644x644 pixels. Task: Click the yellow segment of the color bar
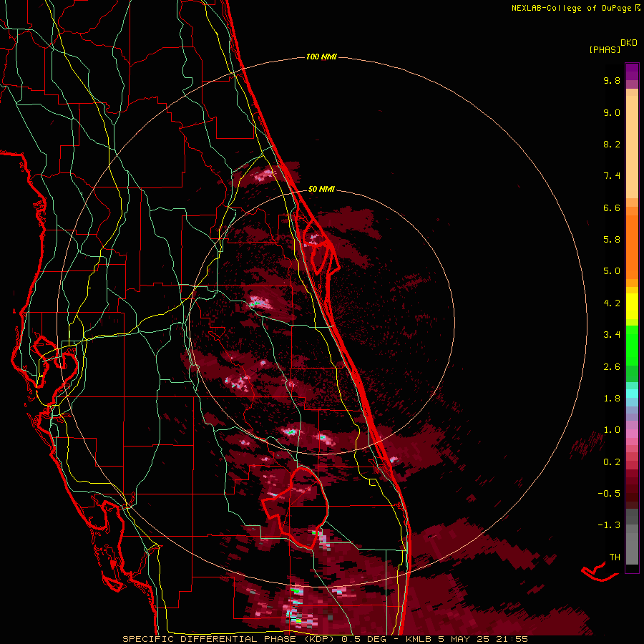(632, 306)
